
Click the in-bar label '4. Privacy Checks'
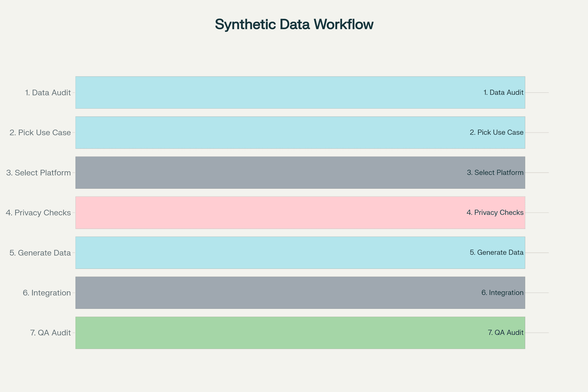[495, 212]
